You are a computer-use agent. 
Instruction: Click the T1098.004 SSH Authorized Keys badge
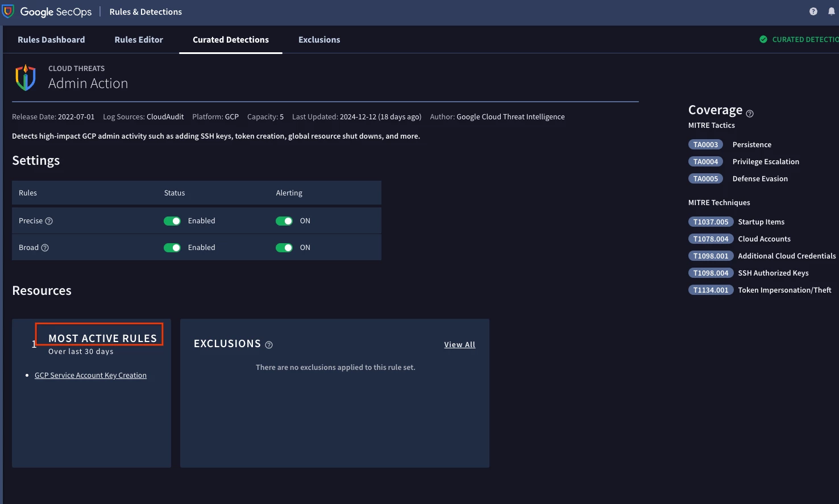[x=711, y=273]
